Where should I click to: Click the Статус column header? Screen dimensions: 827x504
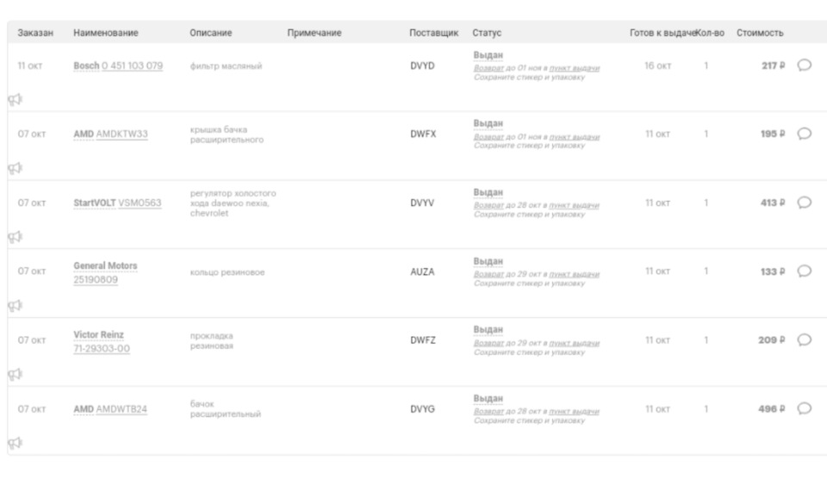pyautogui.click(x=487, y=33)
